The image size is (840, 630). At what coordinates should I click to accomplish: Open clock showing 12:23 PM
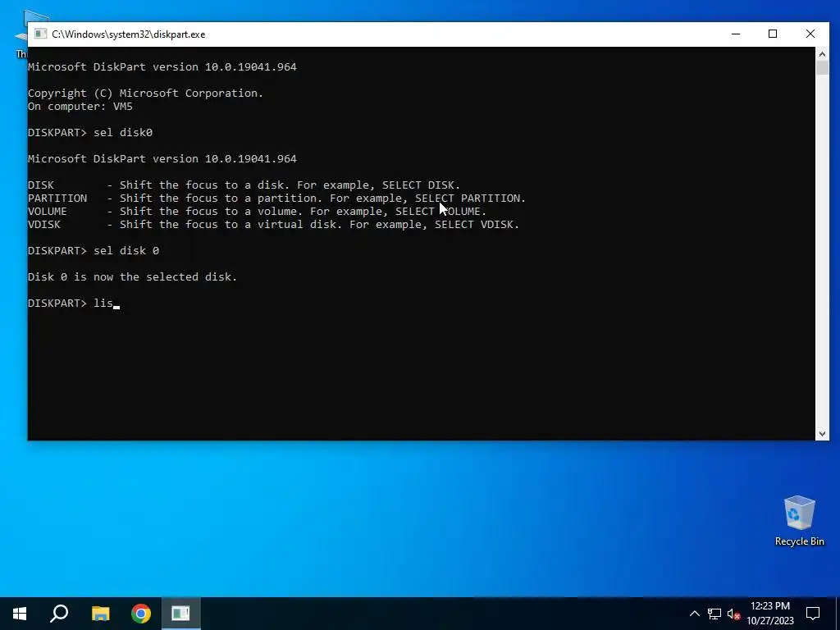click(x=769, y=614)
